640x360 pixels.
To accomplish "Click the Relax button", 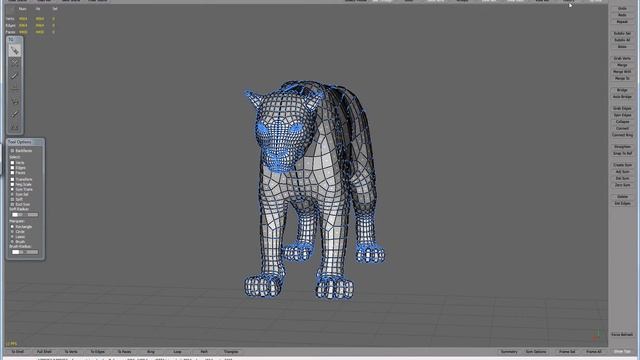I will 622,47.
